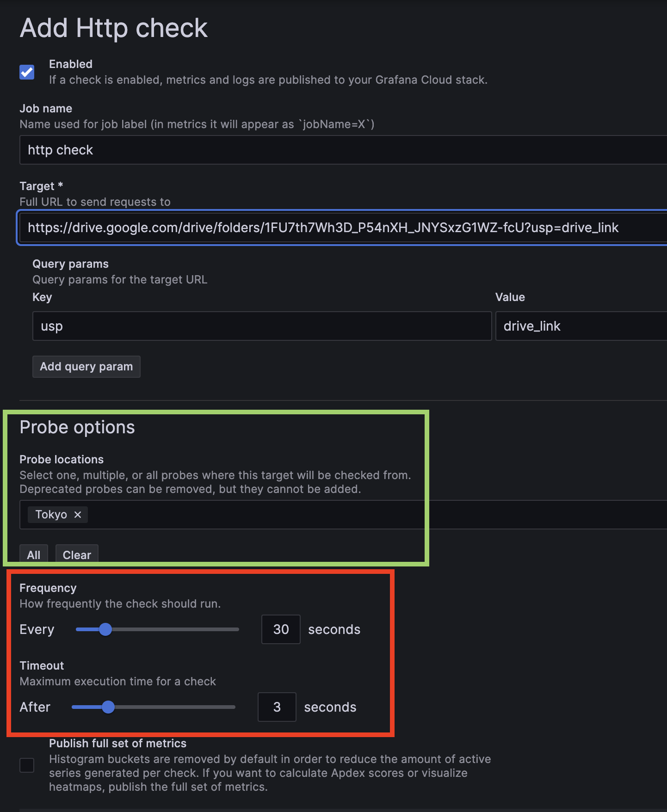Click the Frequency slider handle
The image size is (667, 812).
pyautogui.click(x=105, y=629)
